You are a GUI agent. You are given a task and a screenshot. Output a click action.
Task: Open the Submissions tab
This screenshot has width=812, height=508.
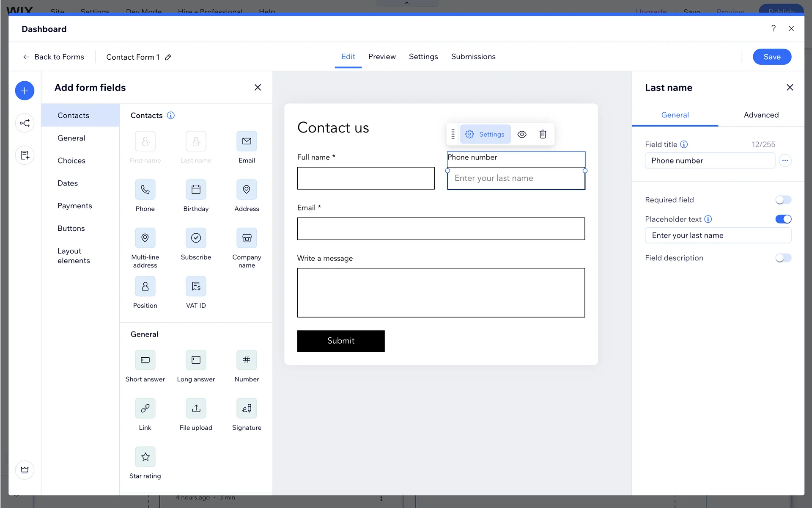tap(473, 57)
